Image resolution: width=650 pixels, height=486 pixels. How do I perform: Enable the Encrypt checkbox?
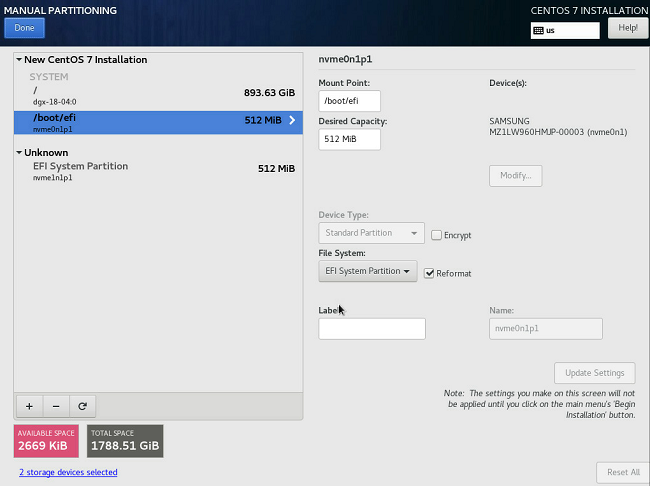[x=437, y=235]
